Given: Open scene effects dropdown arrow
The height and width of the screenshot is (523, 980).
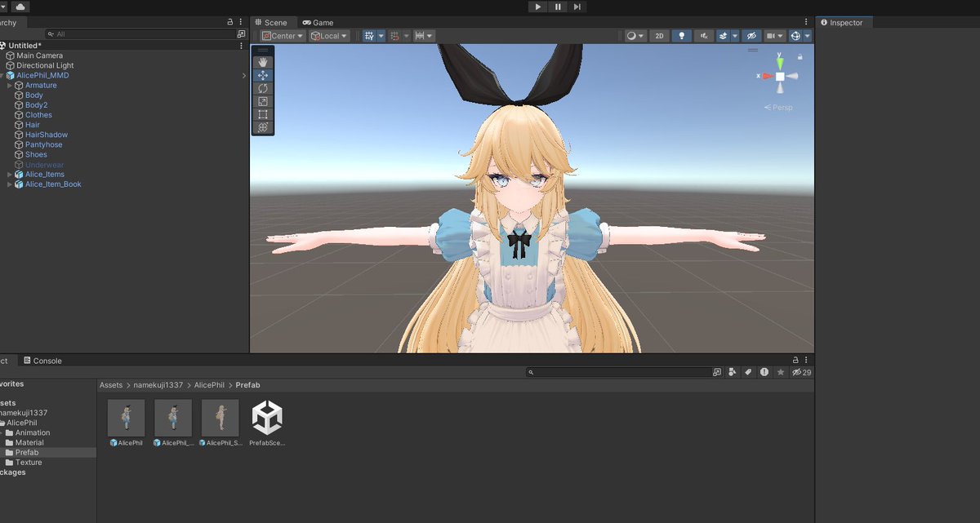Looking at the screenshot, I should [735, 36].
